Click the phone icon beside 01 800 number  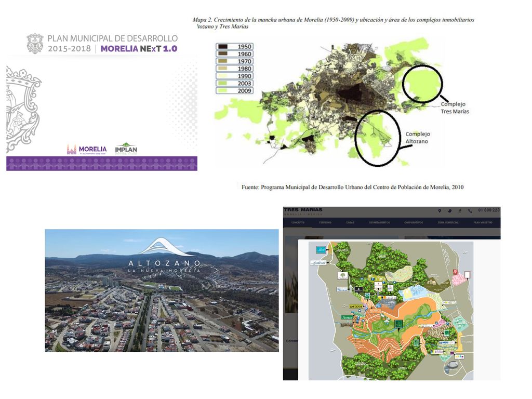470,211
